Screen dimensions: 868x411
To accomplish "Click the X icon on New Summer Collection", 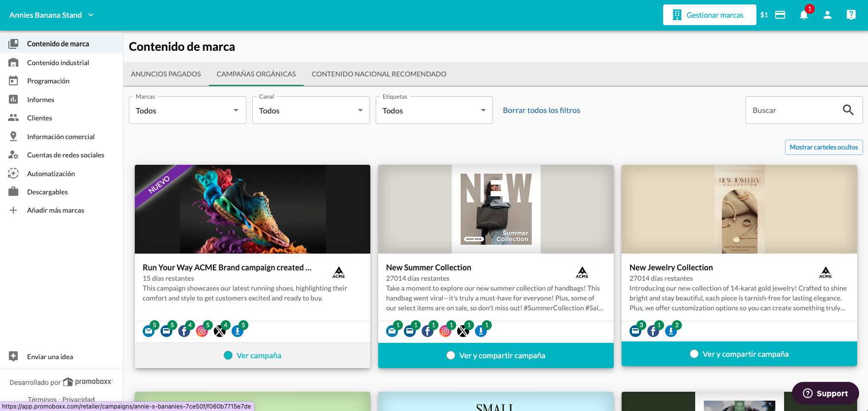I will 463,331.
